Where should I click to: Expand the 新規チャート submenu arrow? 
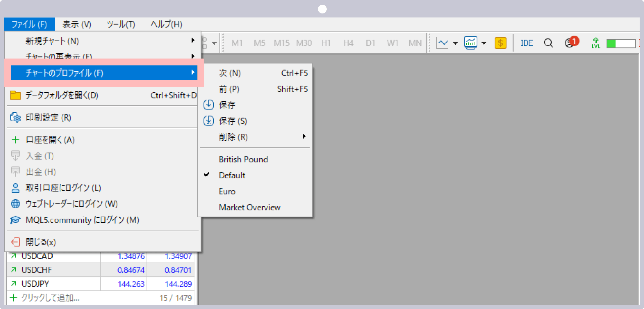pyautogui.click(x=193, y=40)
